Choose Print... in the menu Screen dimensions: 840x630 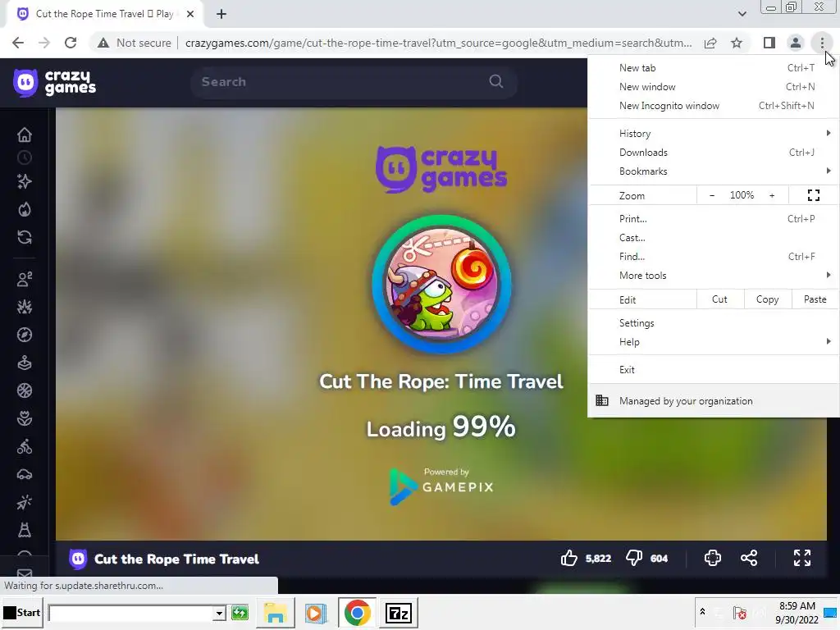(714, 219)
